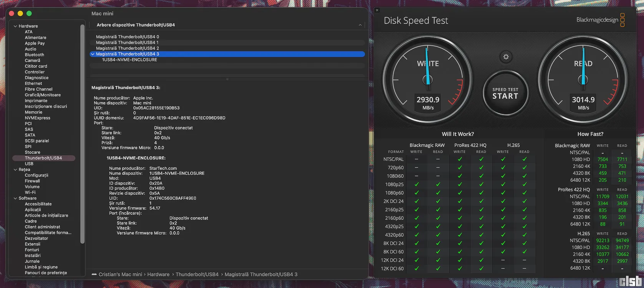Click Hardware in the bottom path bar

tap(158, 275)
